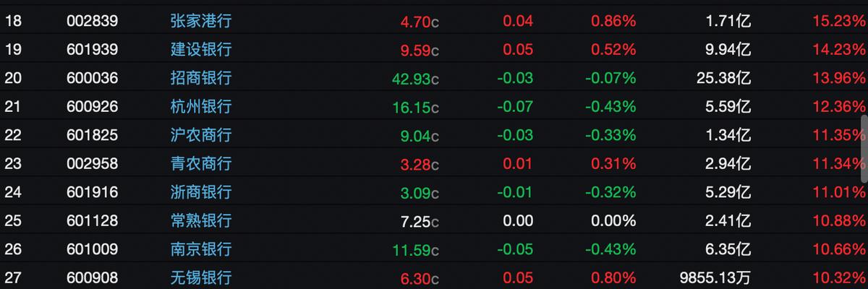Click the 招商银行 stock name
The height and width of the screenshot is (289, 868).
click(x=200, y=78)
